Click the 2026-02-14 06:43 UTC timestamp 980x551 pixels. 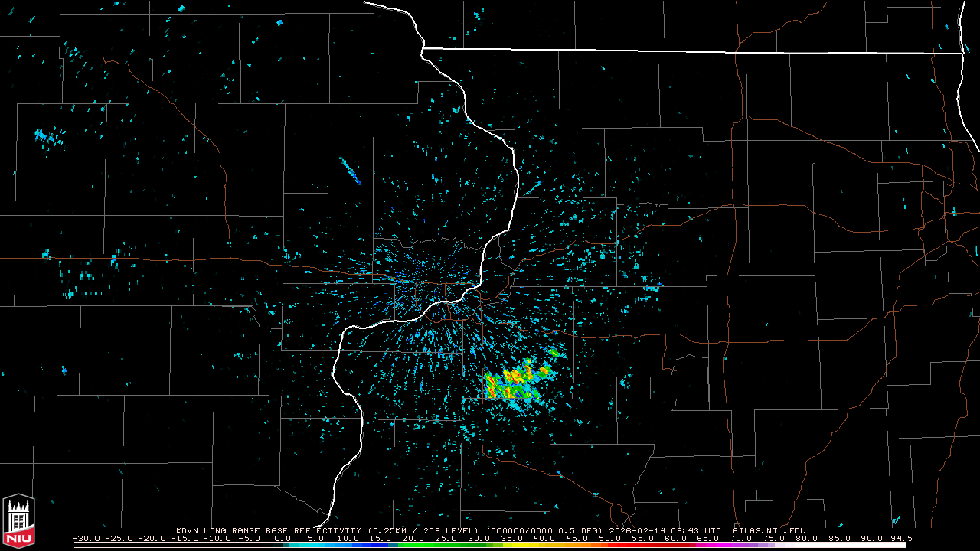[x=664, y=530]
